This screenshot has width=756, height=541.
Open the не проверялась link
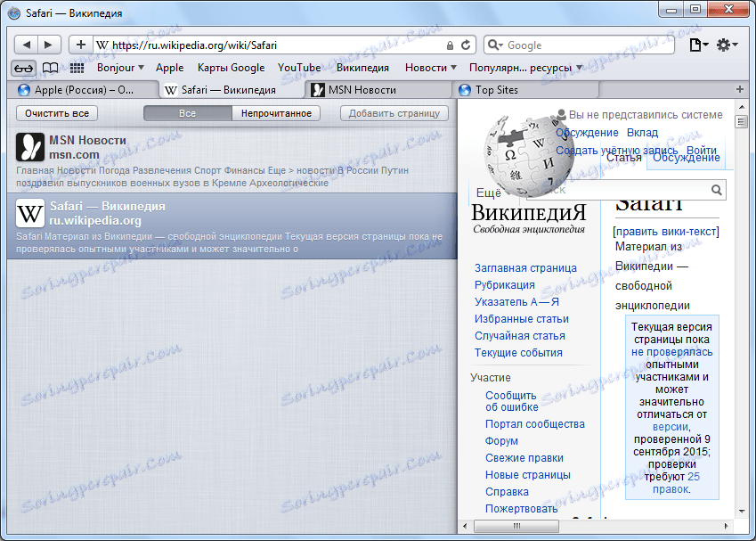click(671, 352)
